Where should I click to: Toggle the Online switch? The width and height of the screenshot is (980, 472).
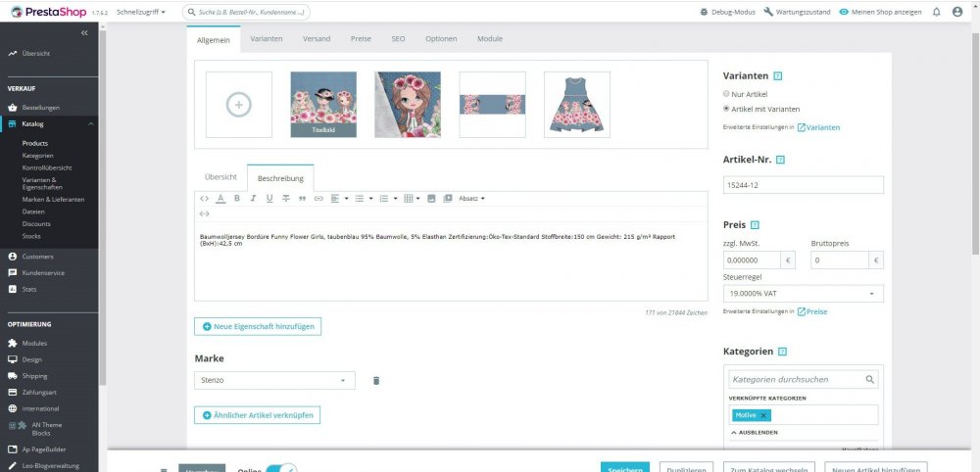tap(281, 469)
